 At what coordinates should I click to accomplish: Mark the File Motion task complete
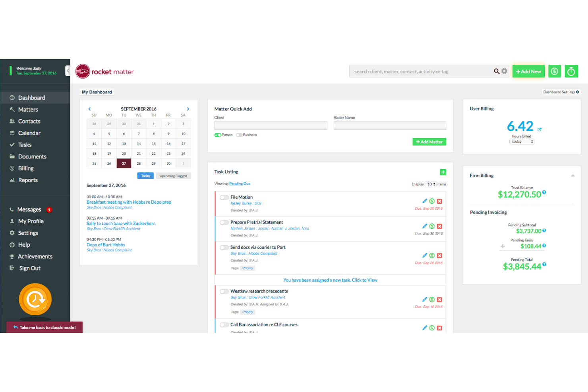tap(224, 197)
